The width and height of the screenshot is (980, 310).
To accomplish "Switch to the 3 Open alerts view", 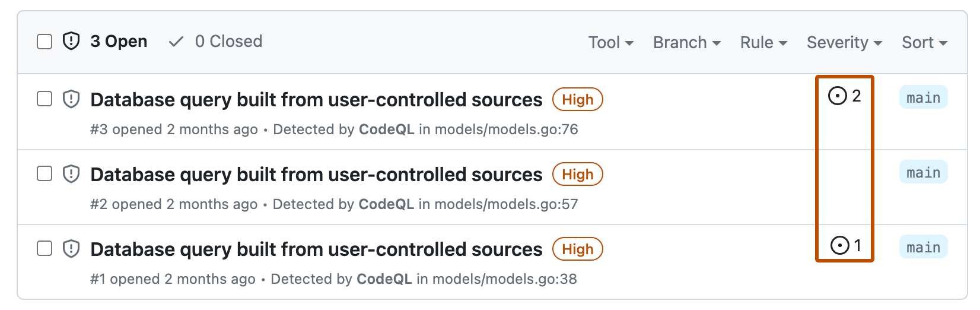I will point(119,42).
